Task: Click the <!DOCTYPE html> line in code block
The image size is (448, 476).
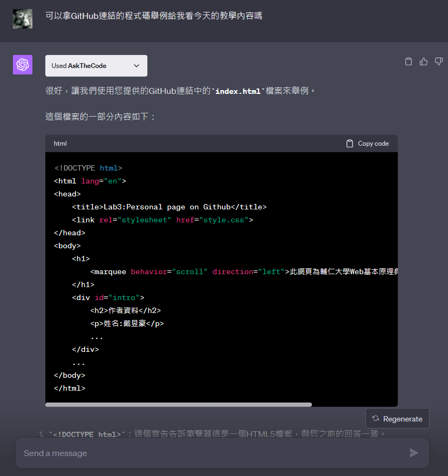Action: (x=89, y=168)
